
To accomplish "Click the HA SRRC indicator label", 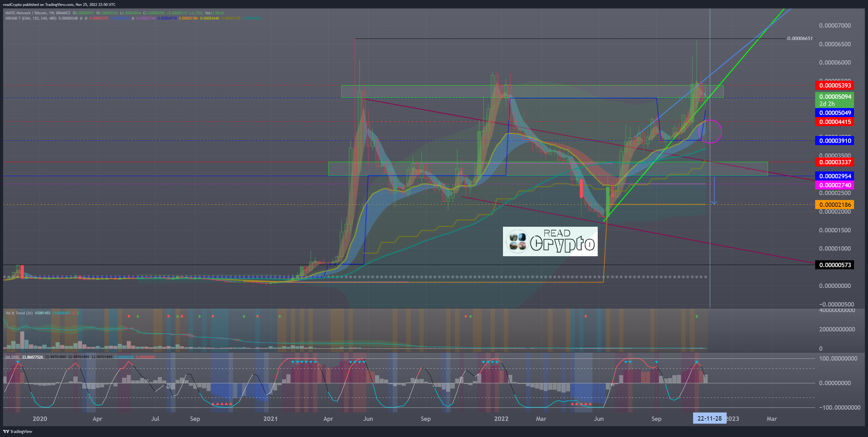I will coord(12,357).
